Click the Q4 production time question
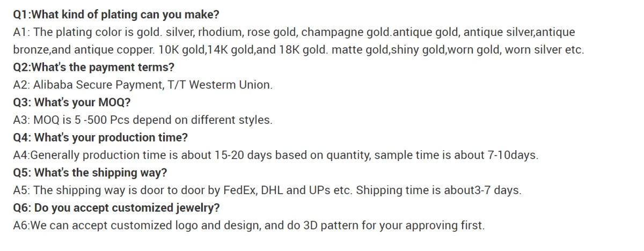The height and width of the screenshot is (251, 644). coord(100,138)
